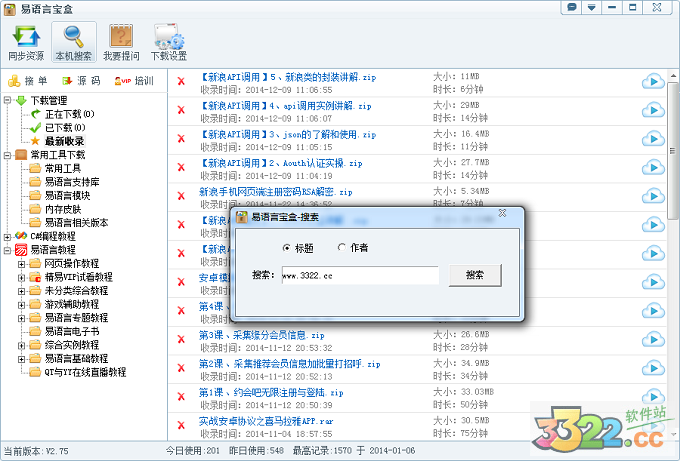Screen dimensions: 680x461
Task: Select 已下载(0) tree item
Action: 65,128
